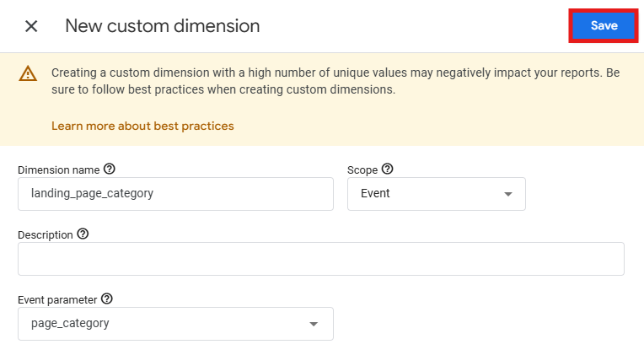Screen dimensions: 644x355
Task: Open the Scope dropdown showing Event
Action: pos(437,194)
